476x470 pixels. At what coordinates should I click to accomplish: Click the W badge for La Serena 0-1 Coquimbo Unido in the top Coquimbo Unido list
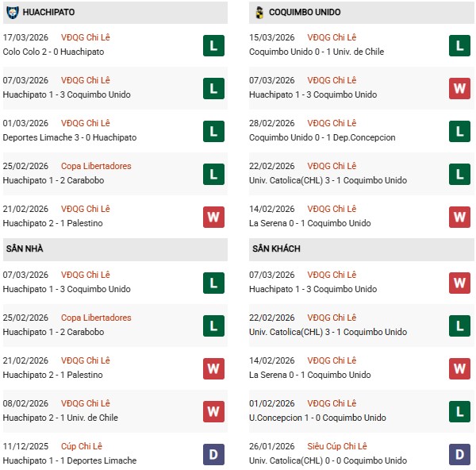pyautogui.click(x=460, y=217)
